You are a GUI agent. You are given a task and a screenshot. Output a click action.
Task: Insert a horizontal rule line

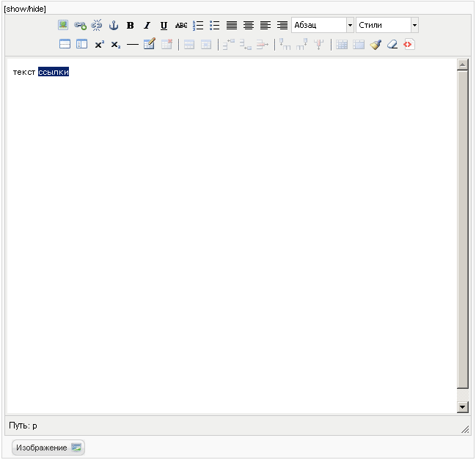[x=133, y=44]
